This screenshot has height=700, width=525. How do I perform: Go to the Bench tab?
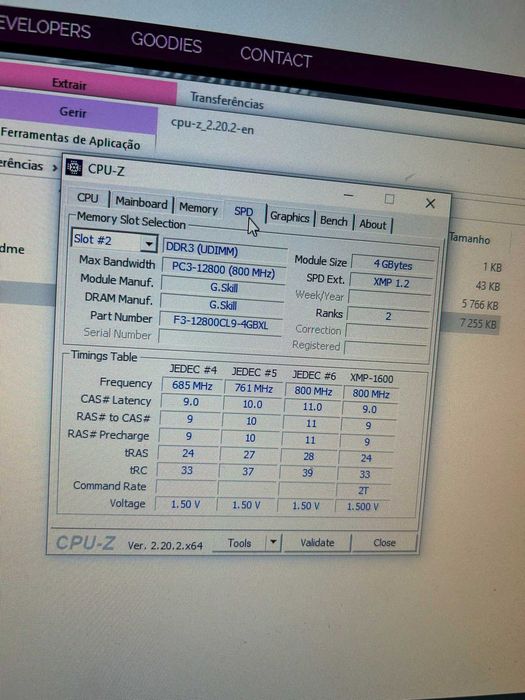[x=333, y=221]
